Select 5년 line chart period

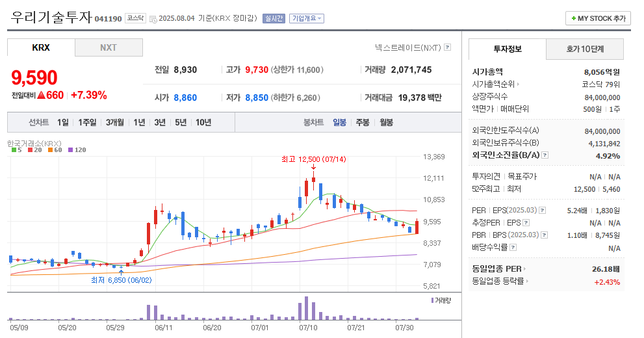pos(181,122)
